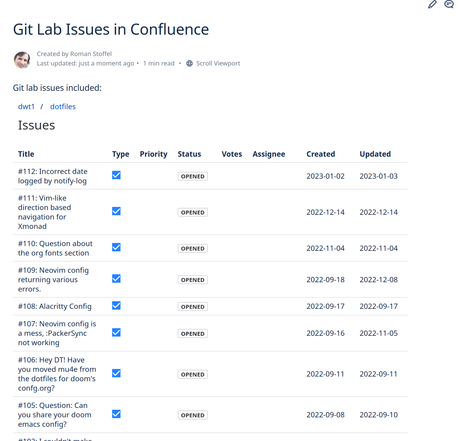This screenshot has width=459, height=441.
Task: Click the type icon for issue #110
Action: click(x=116, y=247)
